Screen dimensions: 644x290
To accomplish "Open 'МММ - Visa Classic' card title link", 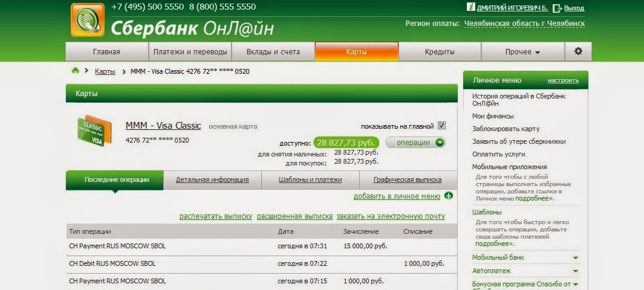I will [163, 126].
